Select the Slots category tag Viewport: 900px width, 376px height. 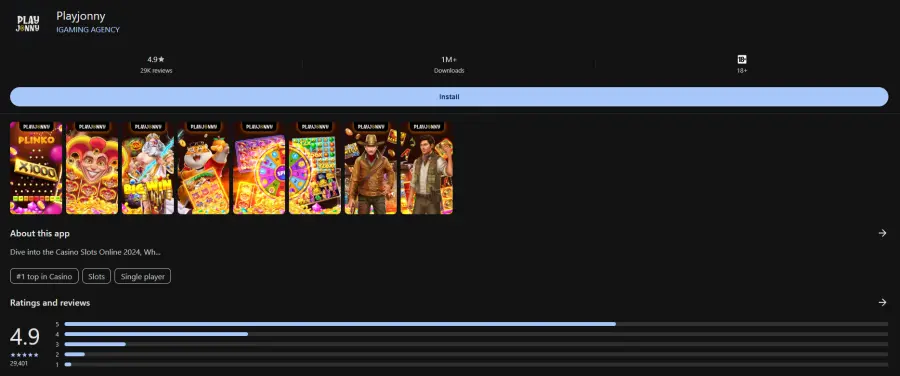click(x=96, y=276)
